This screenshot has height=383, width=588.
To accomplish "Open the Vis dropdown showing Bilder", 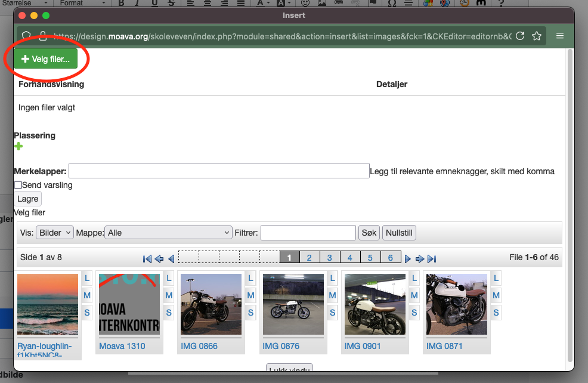I will [x=55, y=233].
